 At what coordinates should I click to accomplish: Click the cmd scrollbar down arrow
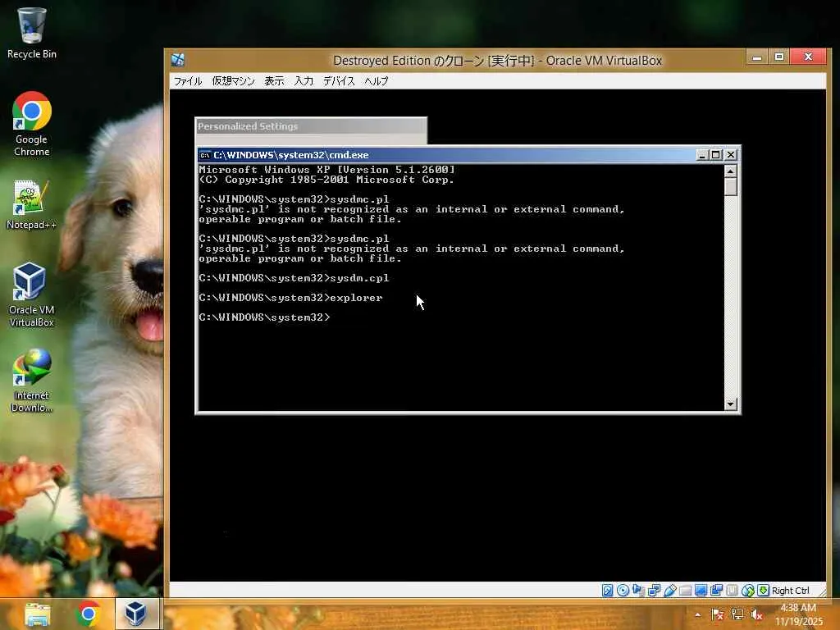tap(730, 404)
